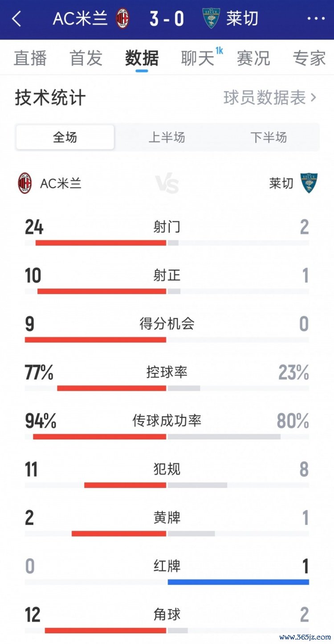Tap Lecce logo above statistics list

(x=309, y=183)
